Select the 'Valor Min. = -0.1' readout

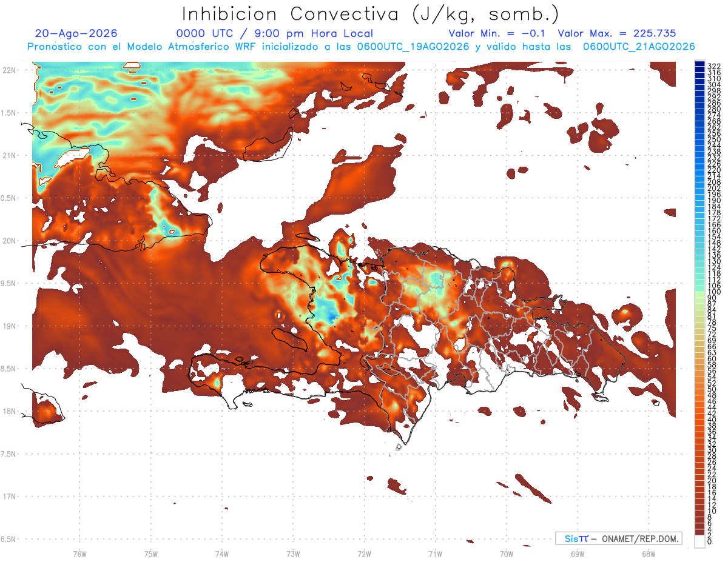pos(497,33)
